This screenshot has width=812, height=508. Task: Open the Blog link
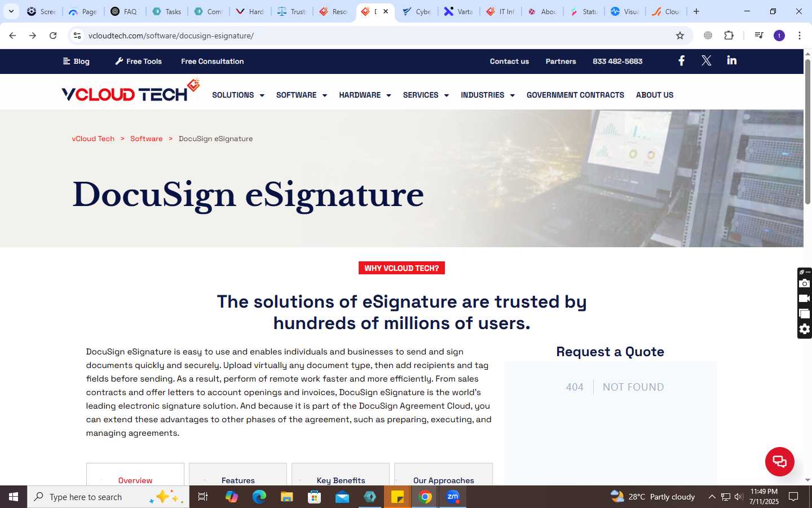coord(76,61)
